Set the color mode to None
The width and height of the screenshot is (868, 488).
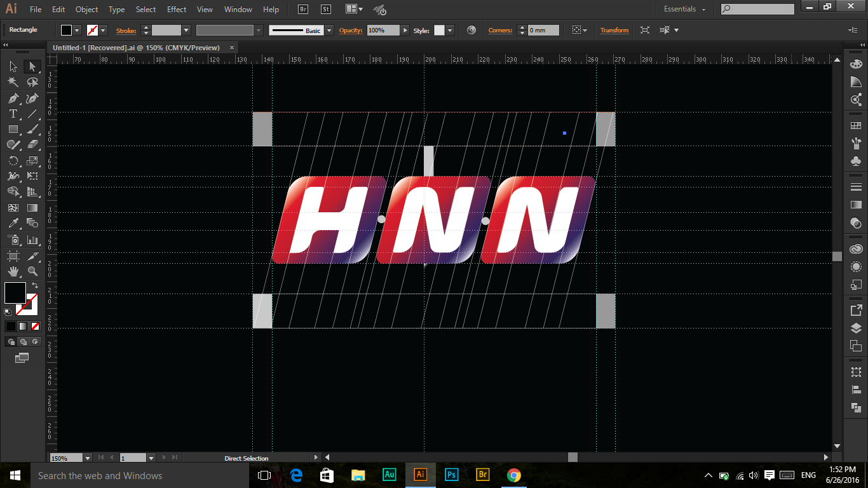point(36,326)
